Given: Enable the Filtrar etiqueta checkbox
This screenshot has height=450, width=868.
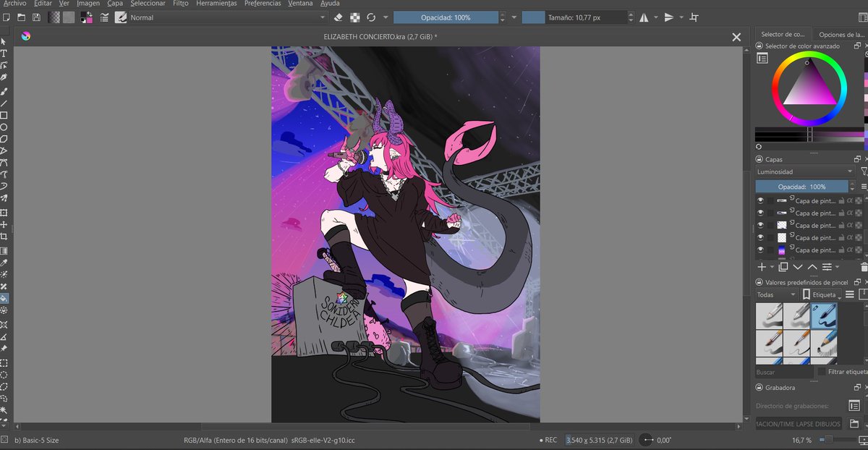Looking at the screenshot, I should 822,372.
